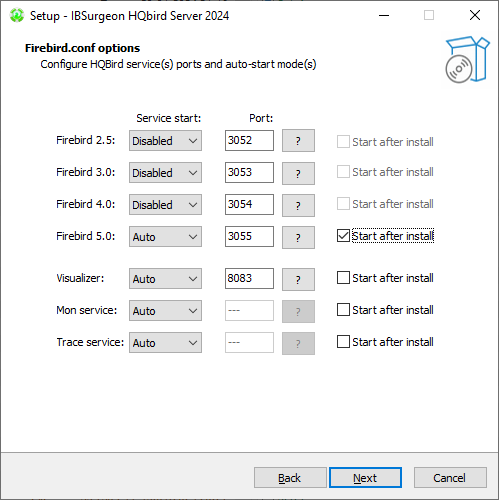
Task: Check Start after install for Trace service
Action: [x=343, y=342]
